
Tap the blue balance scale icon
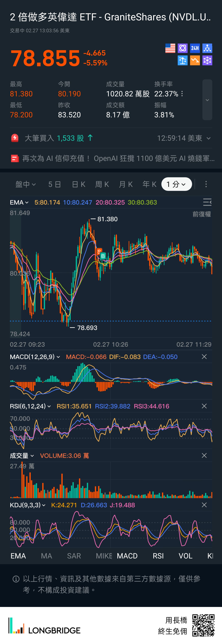(183, 61)
